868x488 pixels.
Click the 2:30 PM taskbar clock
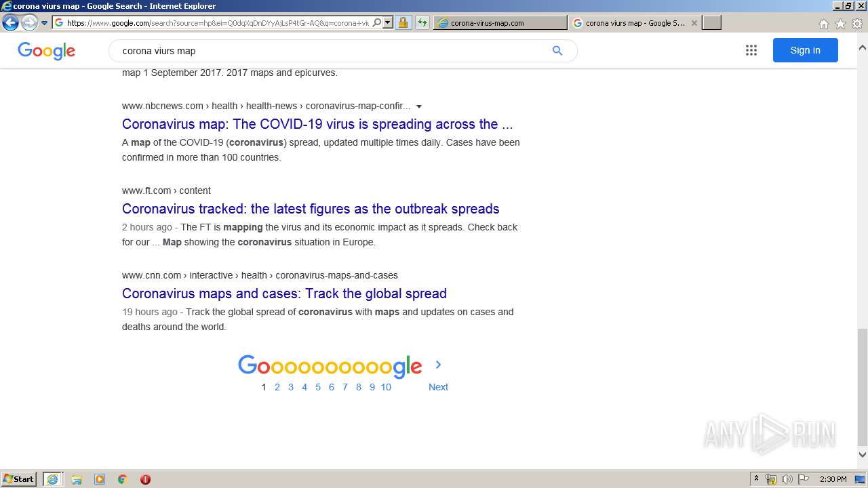[x=833, y=479]
